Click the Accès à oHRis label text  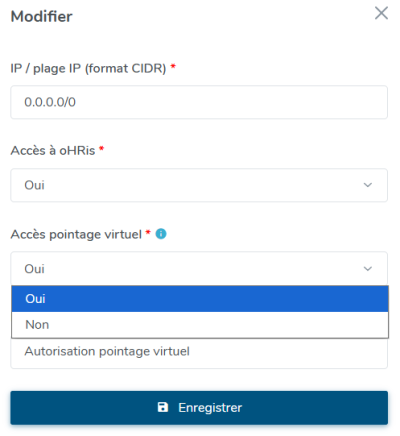tap(53, 151)
